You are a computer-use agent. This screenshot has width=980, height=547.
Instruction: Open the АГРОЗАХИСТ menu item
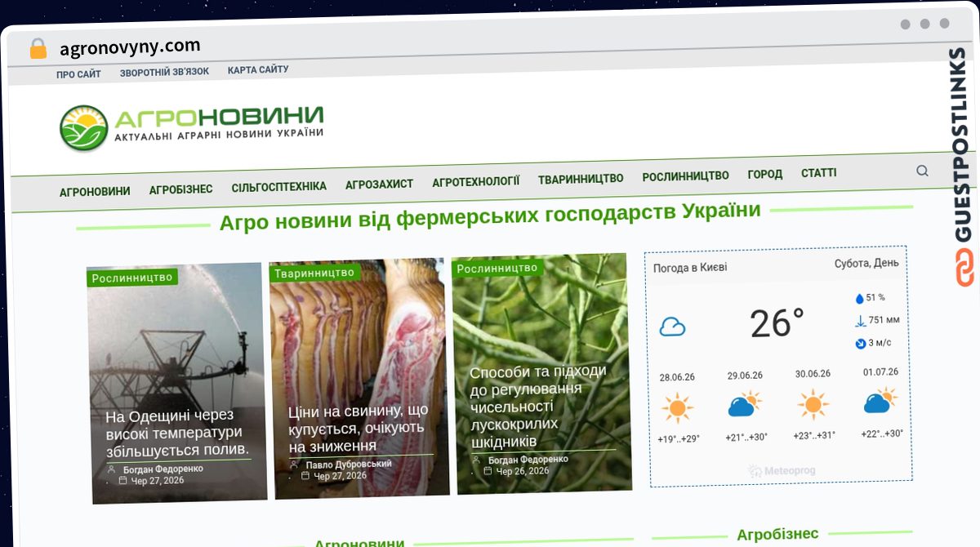pos(379,184)
